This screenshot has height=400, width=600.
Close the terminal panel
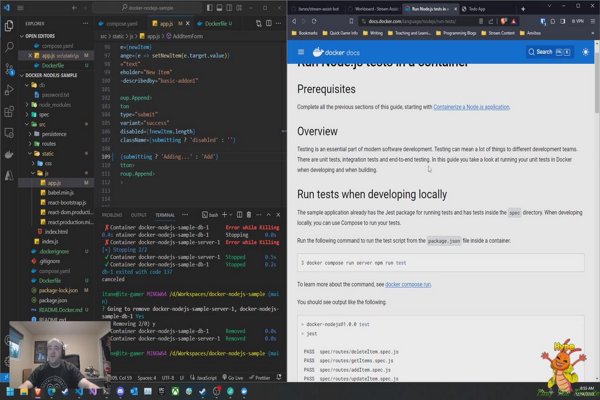pyautogui.click(x=278, y=215)
